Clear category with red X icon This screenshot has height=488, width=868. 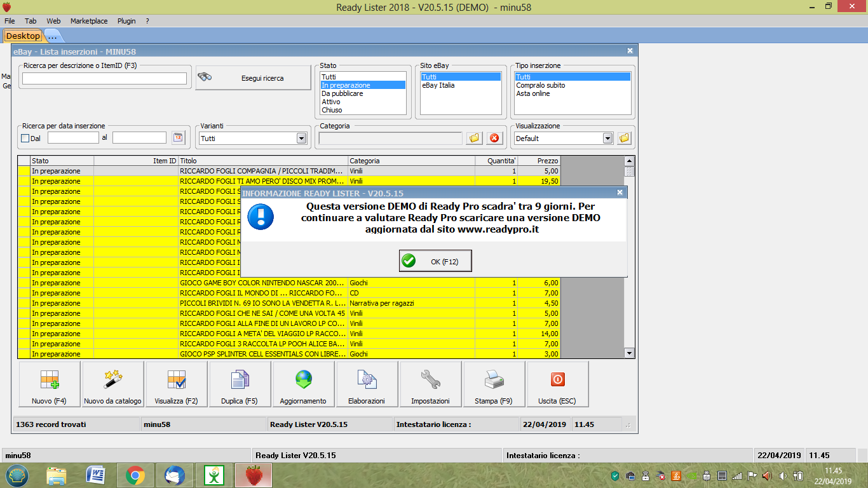click(494, 138)
